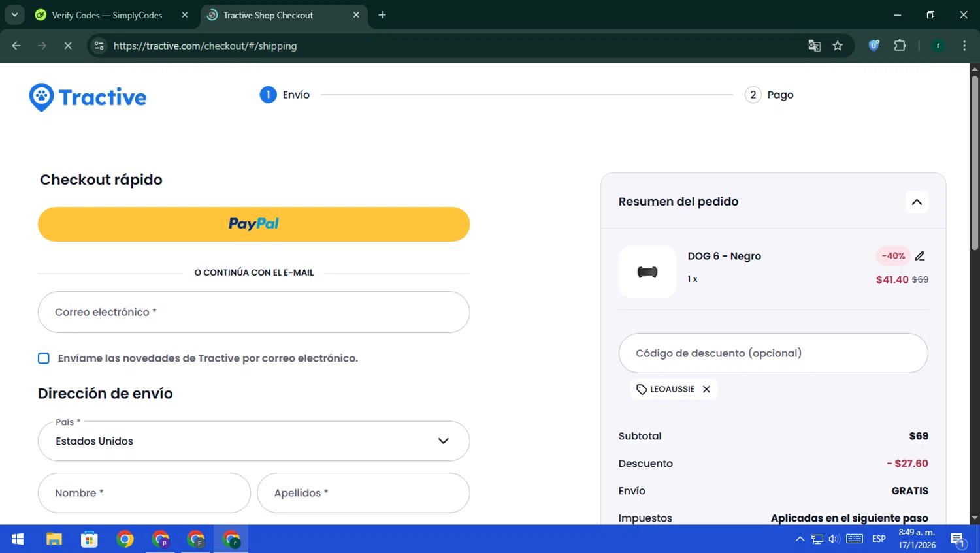Open the País dropdown
Screen dimensions: 980x553
[253, 441]
